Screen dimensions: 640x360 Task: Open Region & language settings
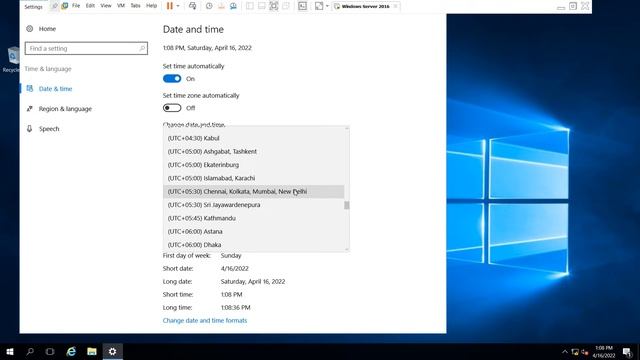[65, 109]
